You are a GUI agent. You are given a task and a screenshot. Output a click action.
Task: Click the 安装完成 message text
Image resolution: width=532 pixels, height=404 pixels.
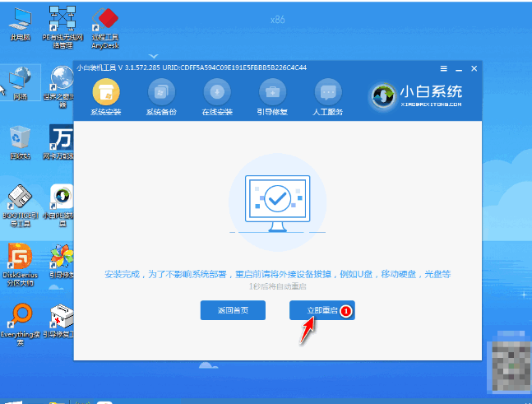click(278, 274)
